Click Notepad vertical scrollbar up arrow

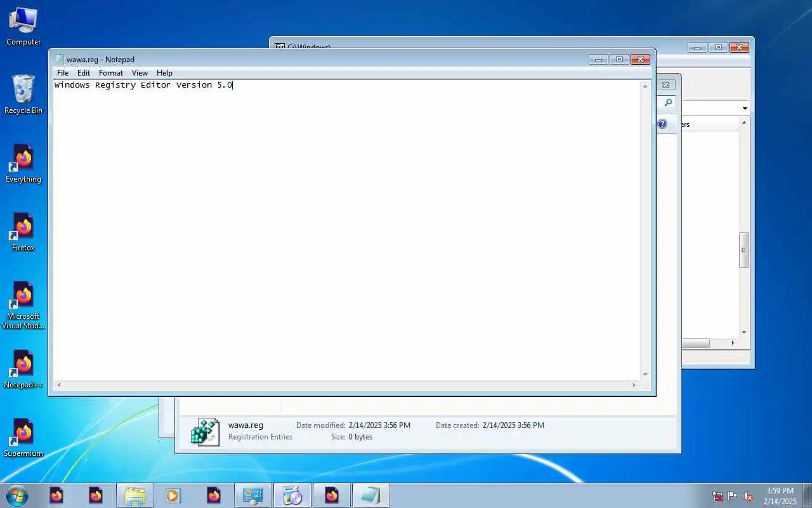pyautogui.click(x=646, y=86)
